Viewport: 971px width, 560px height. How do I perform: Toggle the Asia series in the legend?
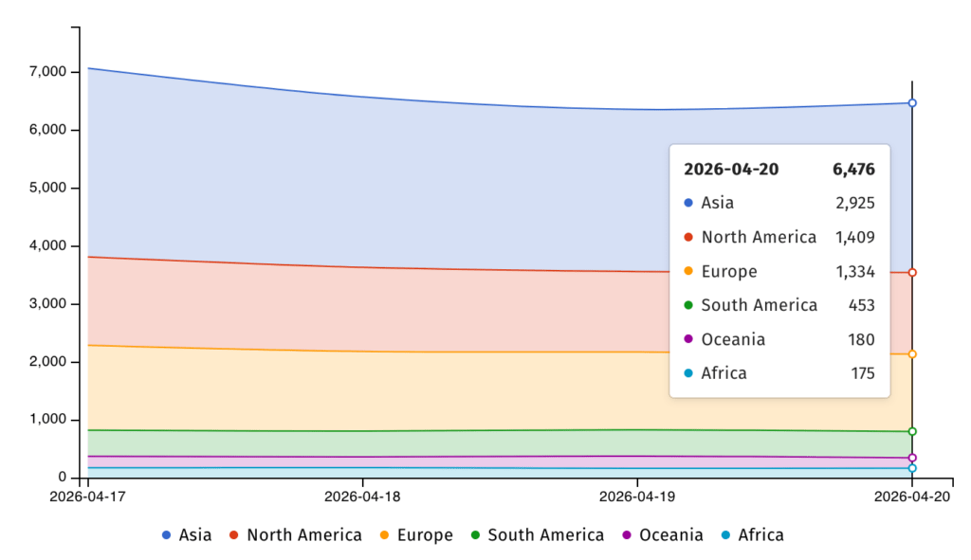(x=187, y=534)
